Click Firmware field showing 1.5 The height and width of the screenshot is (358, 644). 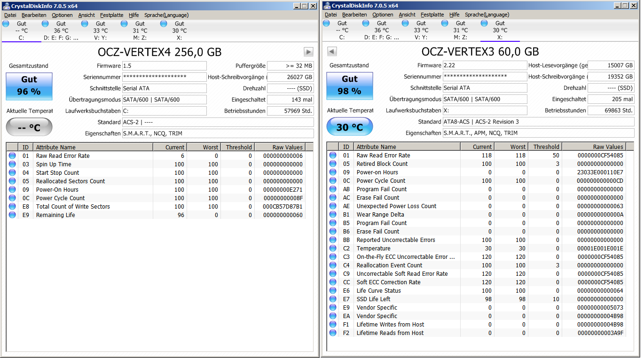[x=165, y=66]
